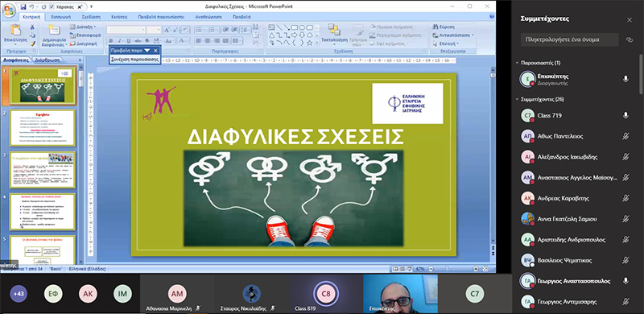Screen dimensions: 644x314
Task: Toggle microphone for Αλεξανδρος Ιακωβιδης
Action: [x=625, y=156]
